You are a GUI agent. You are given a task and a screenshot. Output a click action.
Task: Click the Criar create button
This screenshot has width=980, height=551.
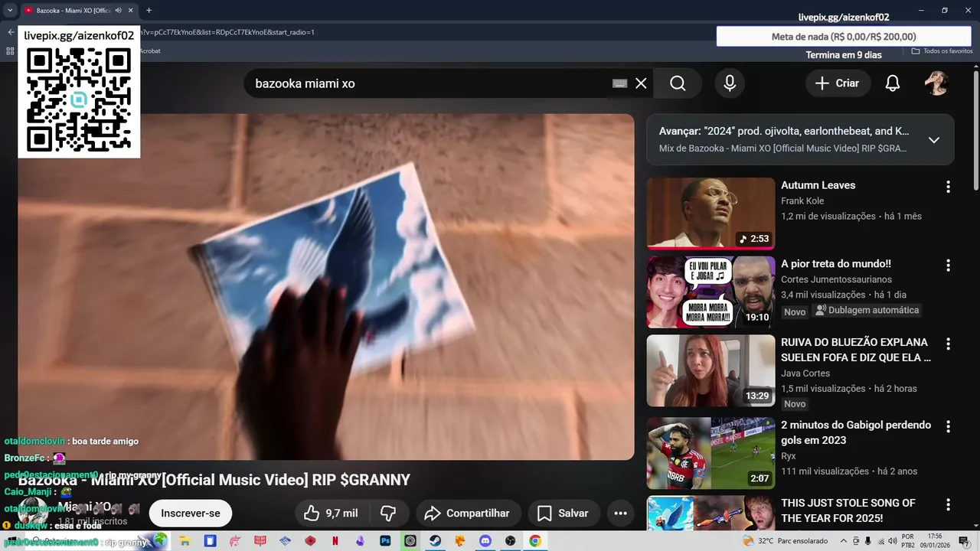coord(838,83)
